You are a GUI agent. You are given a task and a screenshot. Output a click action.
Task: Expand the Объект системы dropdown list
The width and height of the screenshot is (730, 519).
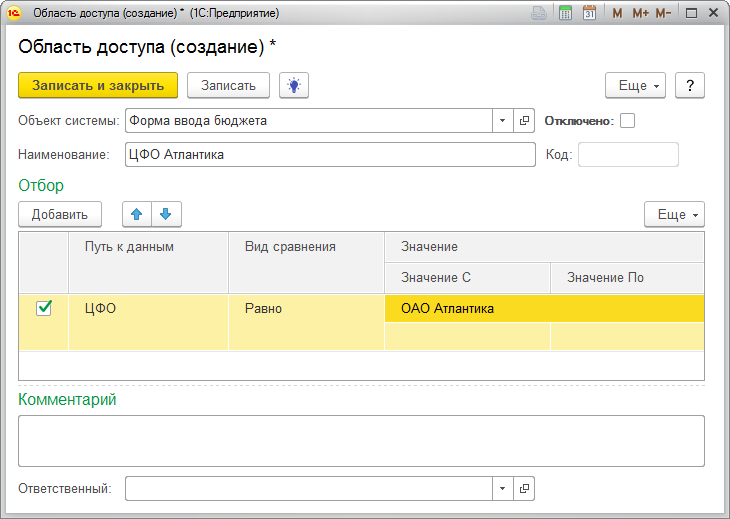pyautogui.click(x=502, y=121)
